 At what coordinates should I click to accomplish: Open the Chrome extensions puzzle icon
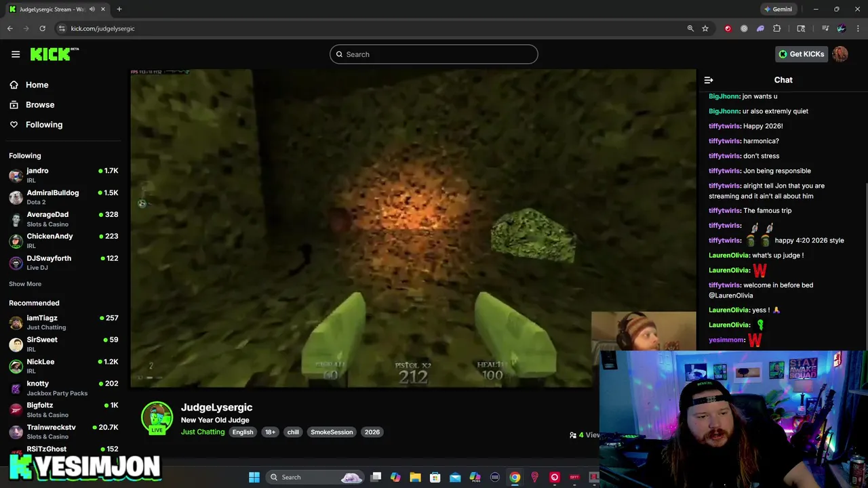[777, 28]
